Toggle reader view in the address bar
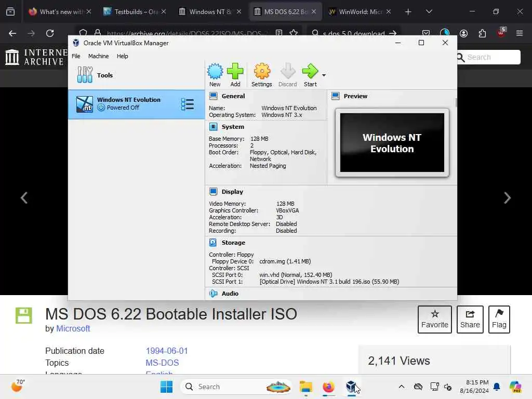The image size is (532, 399). point(279,33)
